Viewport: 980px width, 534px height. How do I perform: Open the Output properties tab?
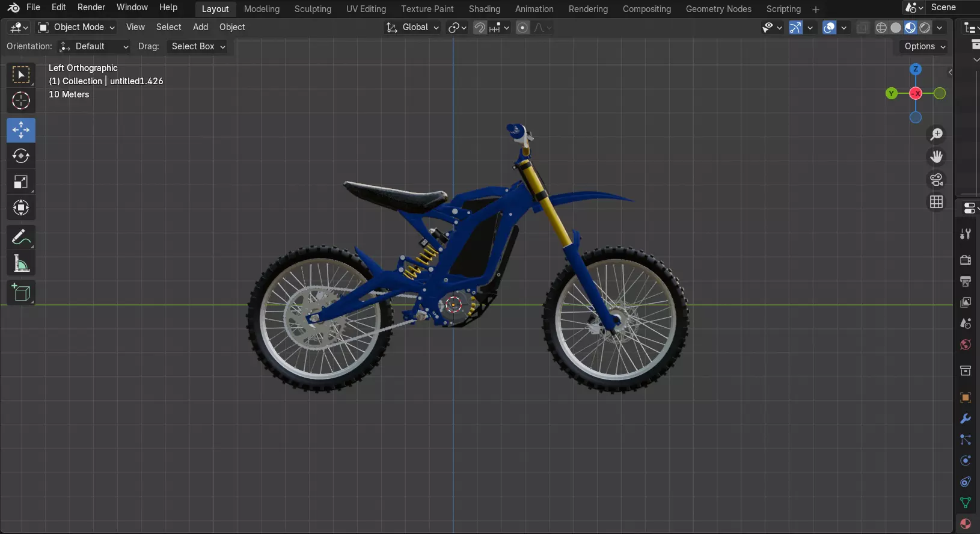click(x=966, y=281)
